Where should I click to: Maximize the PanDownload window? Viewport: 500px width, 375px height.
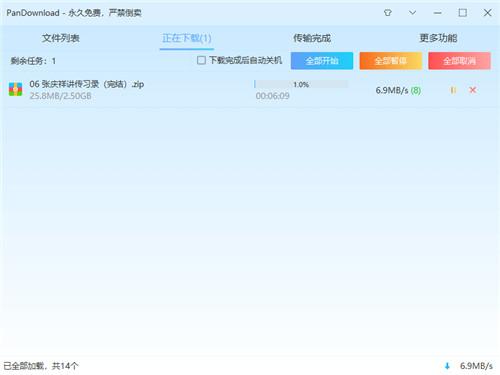pyautogui.click(x=462, y=13)
